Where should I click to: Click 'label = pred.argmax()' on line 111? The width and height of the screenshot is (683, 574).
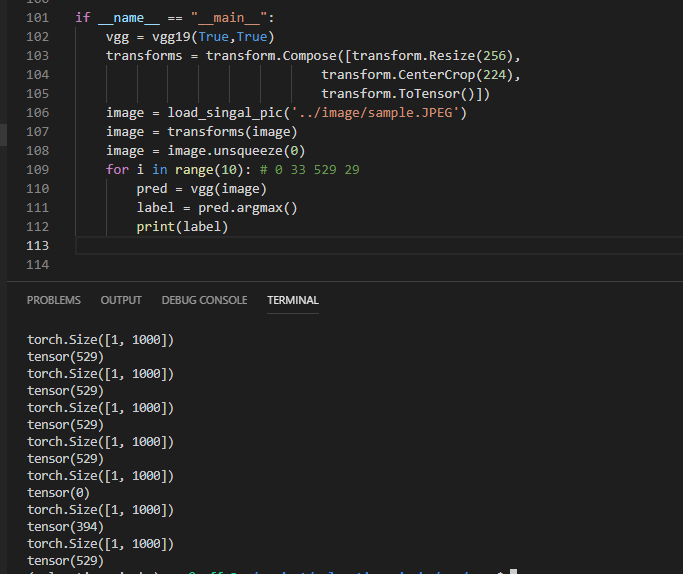coord(217,208)
